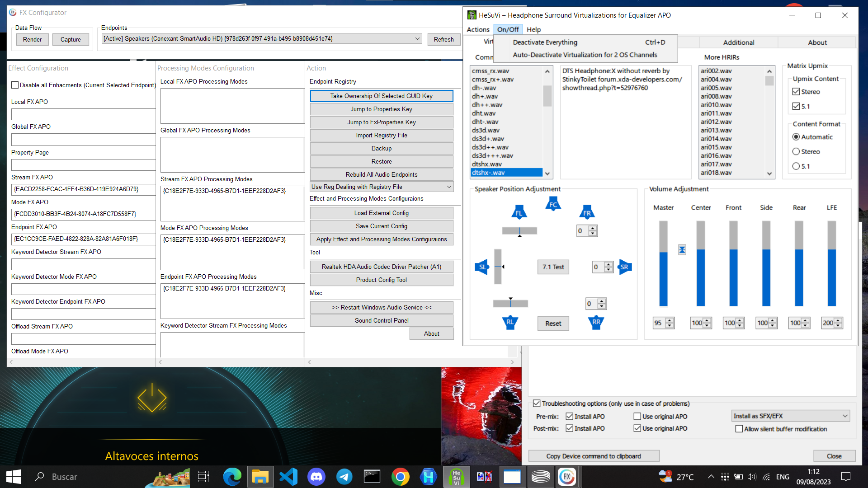Click the RR rear-right speaker icon
This screenshot has width=868, height=488.
pos(596,322)
